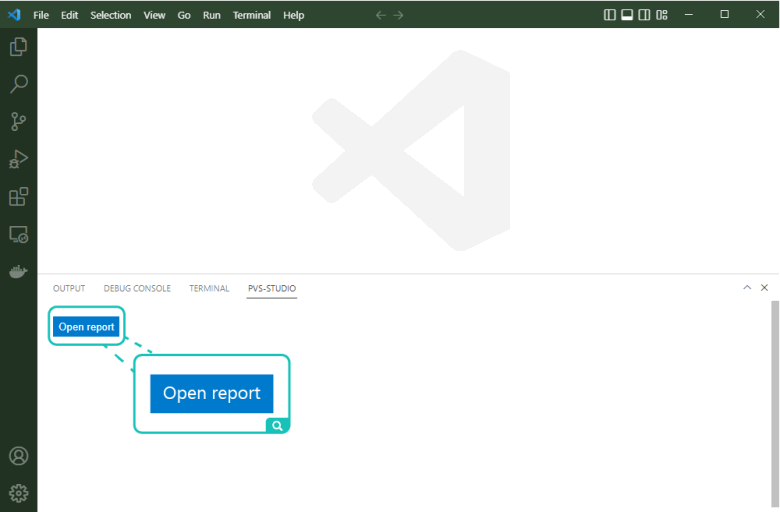780x512 pixels.
Task: Open the View menu
Action: click(154, 15)
